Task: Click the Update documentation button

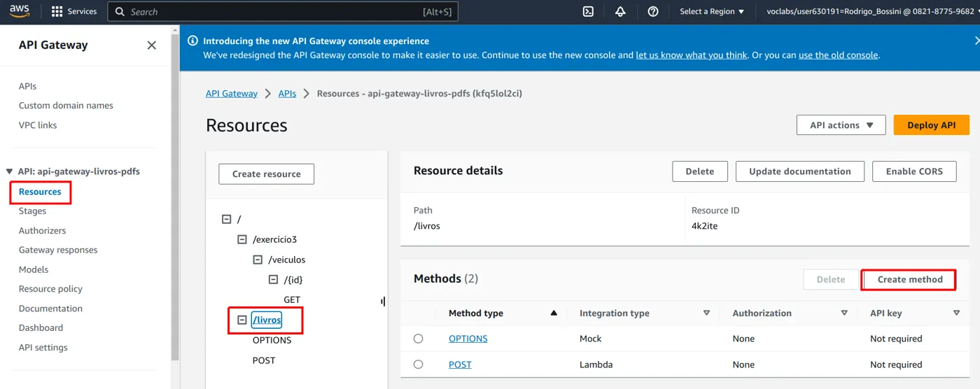Action: (800, 171)
